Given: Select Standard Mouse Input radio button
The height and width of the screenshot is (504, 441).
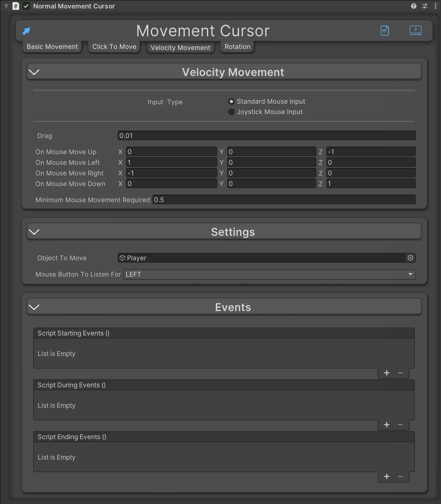Looking at the screenshot, I should coord(231,101).
